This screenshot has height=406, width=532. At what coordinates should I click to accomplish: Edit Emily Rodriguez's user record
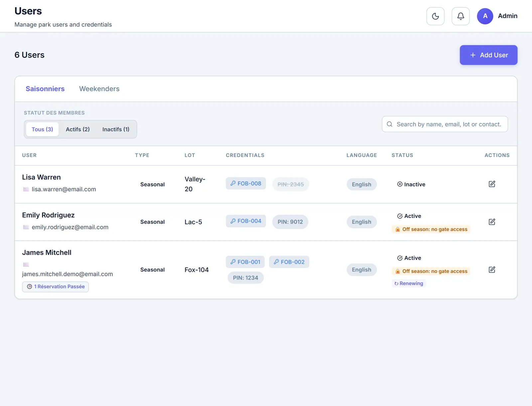(x=492, y=222)
